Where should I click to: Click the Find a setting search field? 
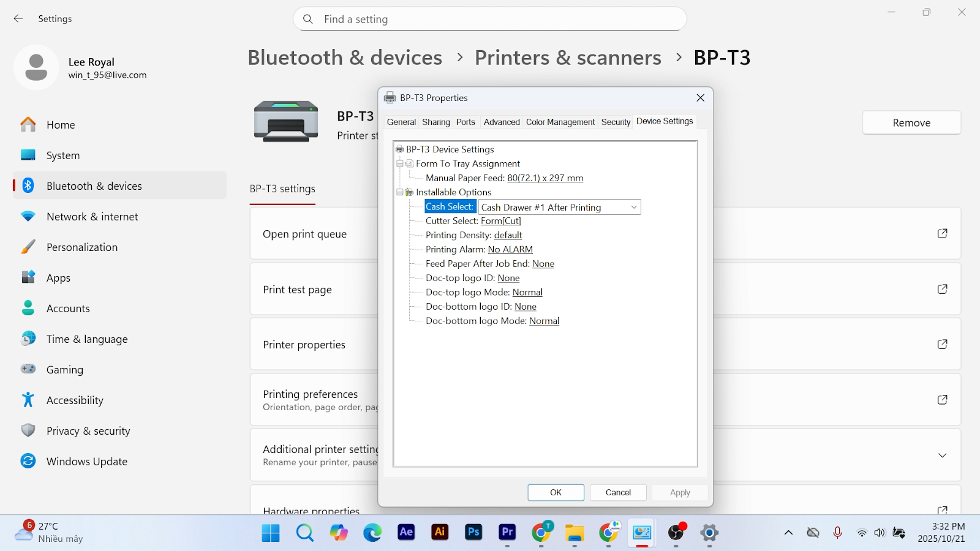coord(490,19)
